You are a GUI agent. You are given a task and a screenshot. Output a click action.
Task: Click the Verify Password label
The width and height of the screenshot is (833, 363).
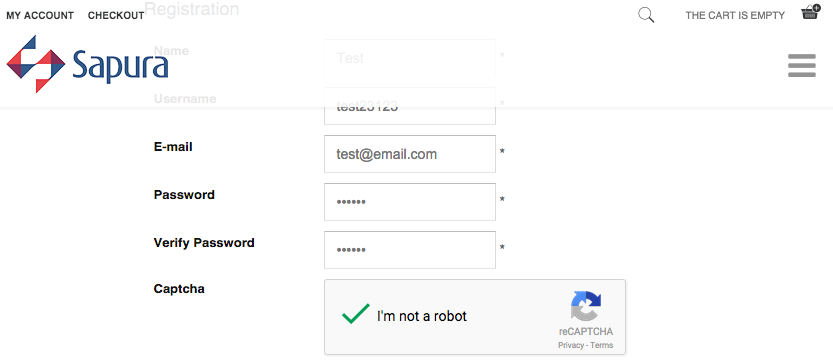pyautogui.click(x=204, y=242)
